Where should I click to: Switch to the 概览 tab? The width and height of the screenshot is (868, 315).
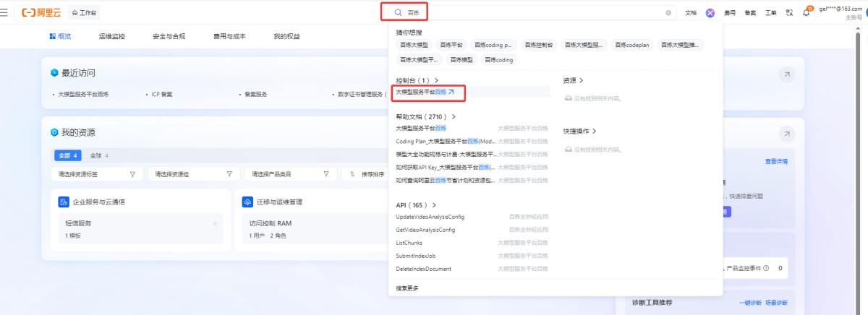click(61, 36)
